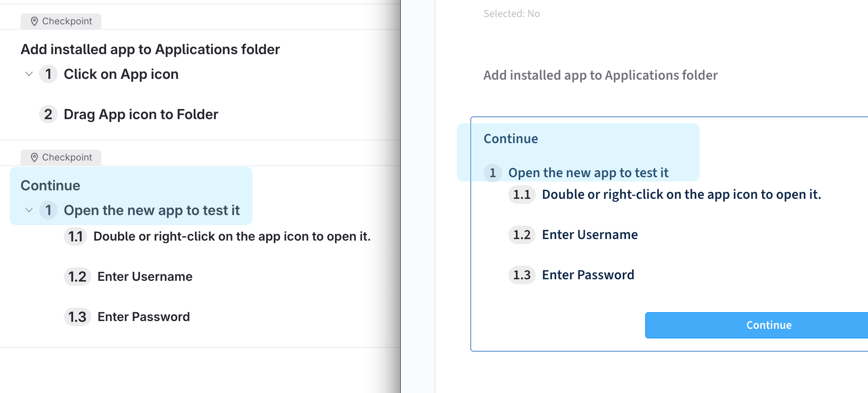The height and width of the screenshot is (393, 868).
Task: Click "Enter Password" text in the right preview card
Action: tap(588, 275)
